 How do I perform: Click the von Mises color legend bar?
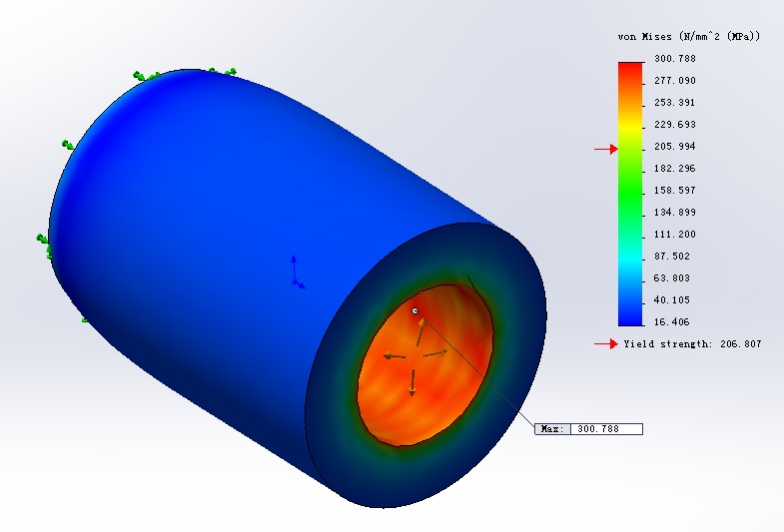pos(631,194)
